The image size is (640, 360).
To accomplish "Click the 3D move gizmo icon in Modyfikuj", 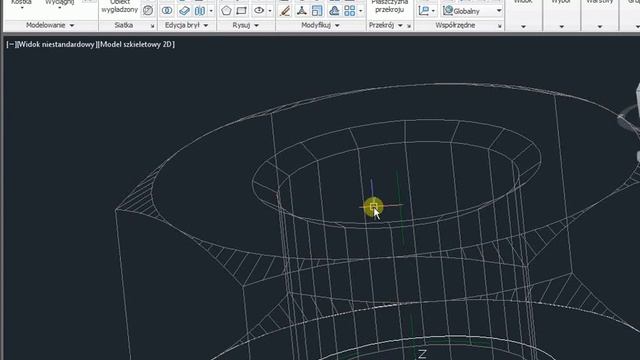I will pyautogui.click(x=302, y=11).
